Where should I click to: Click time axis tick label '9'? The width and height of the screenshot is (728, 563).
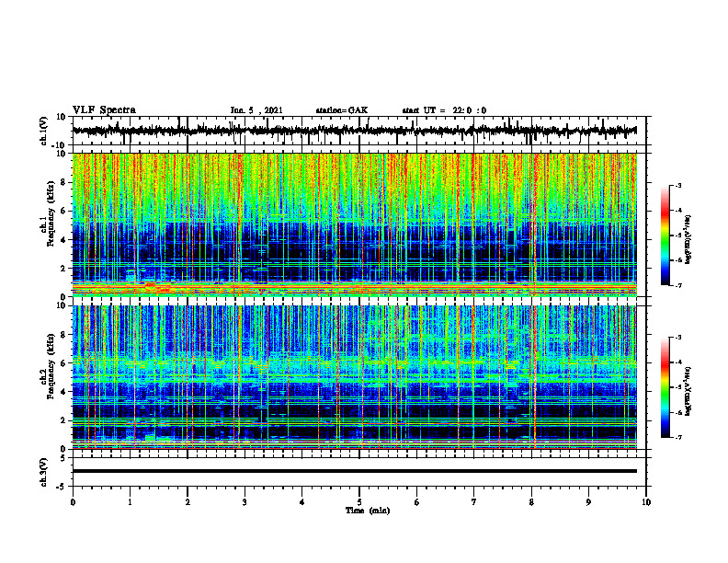588,502
